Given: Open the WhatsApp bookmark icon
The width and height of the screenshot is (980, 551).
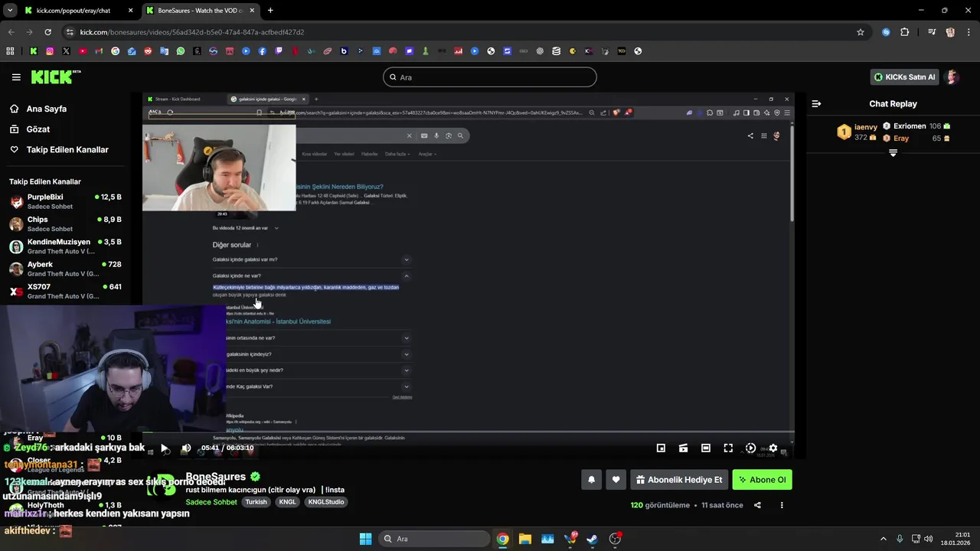Looking at the screenshot, I should (181, 51).
